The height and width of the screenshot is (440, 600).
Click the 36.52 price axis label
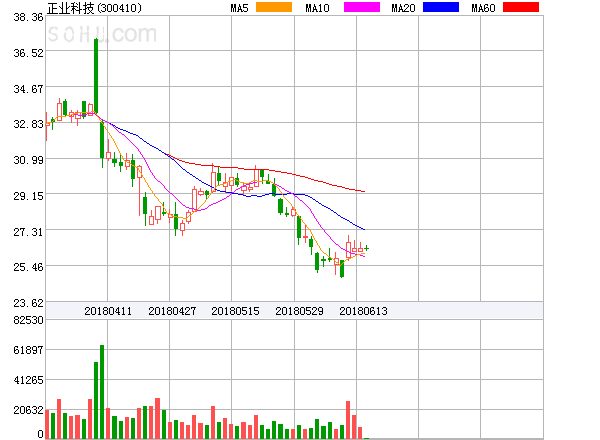28,53
